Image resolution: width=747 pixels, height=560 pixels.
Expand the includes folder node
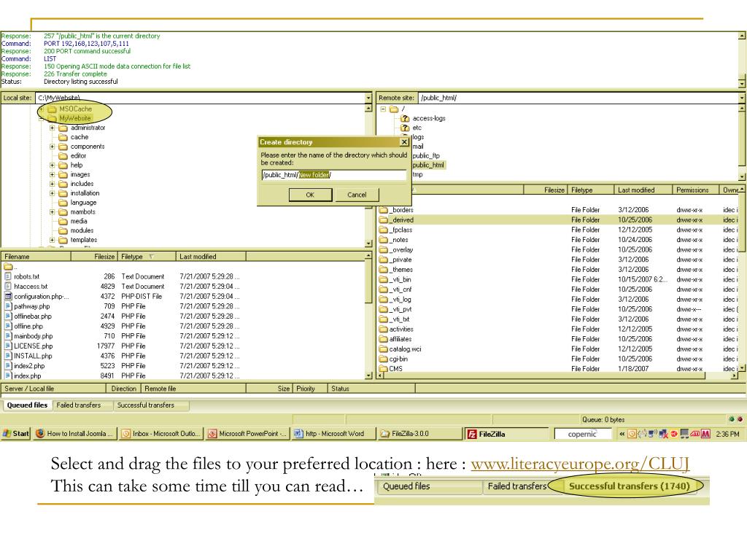(53, 184)
